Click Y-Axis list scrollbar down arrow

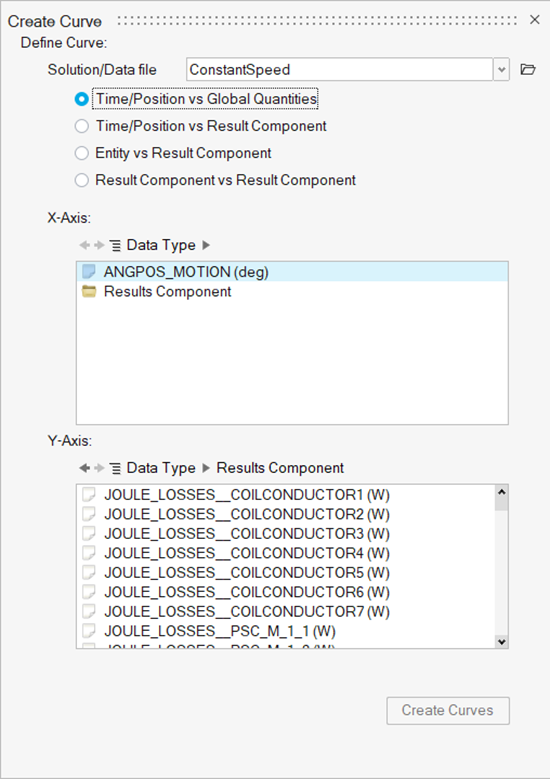point(502,642)
